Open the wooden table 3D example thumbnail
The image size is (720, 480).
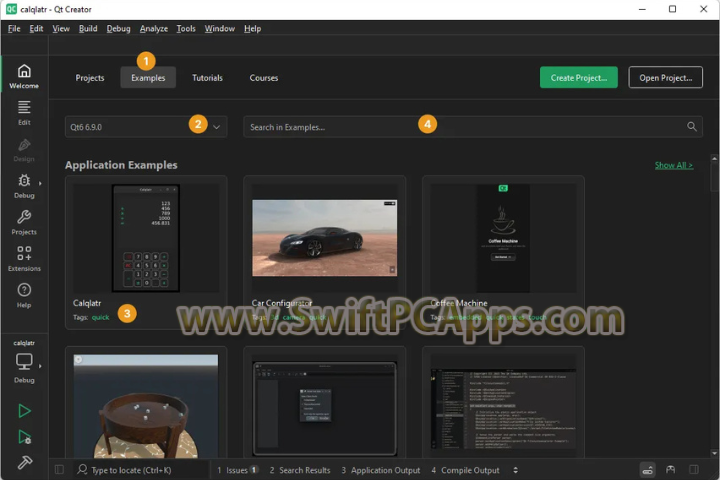coord(146,406)
